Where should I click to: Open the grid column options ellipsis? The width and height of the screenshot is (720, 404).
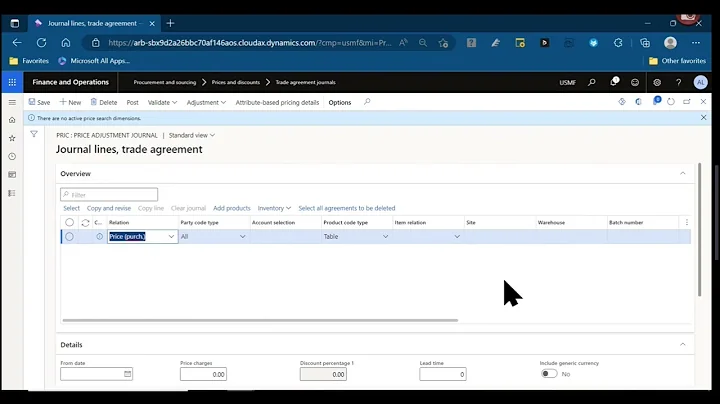point(686,222)
